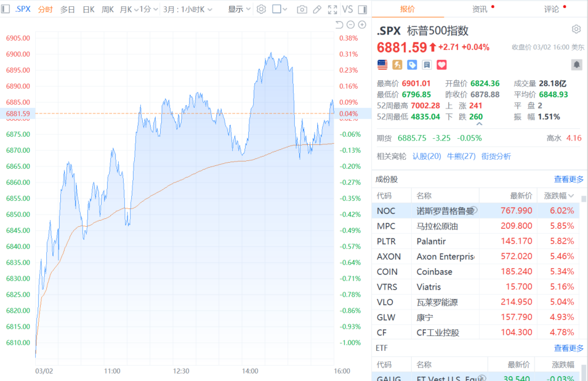Screen dimensions: 588x381
Task: Select the pencil drawing tool
Action: 317,9
